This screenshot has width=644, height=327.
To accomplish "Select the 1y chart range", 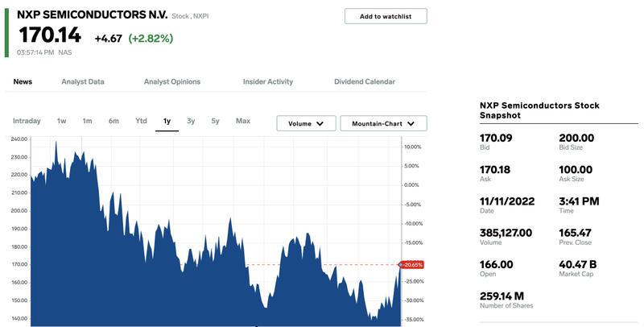I will 167,121.
